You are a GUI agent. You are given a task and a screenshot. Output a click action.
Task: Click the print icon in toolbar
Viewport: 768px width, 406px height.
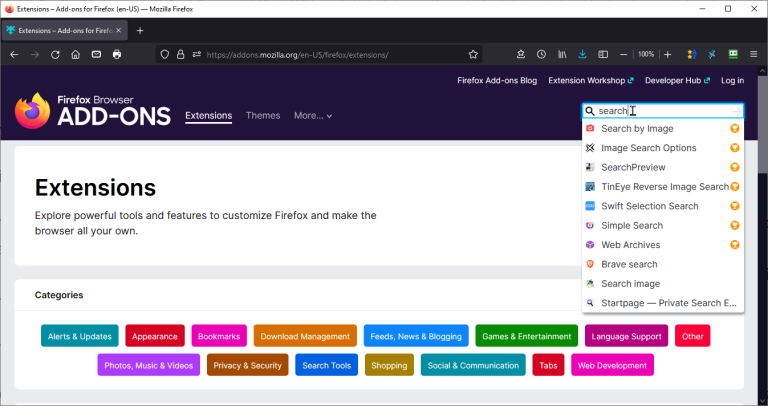tap(117, 54)
